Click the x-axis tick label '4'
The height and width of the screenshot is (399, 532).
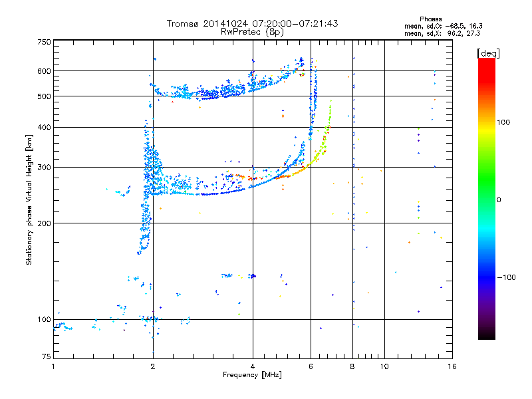(x=253, y=366)
